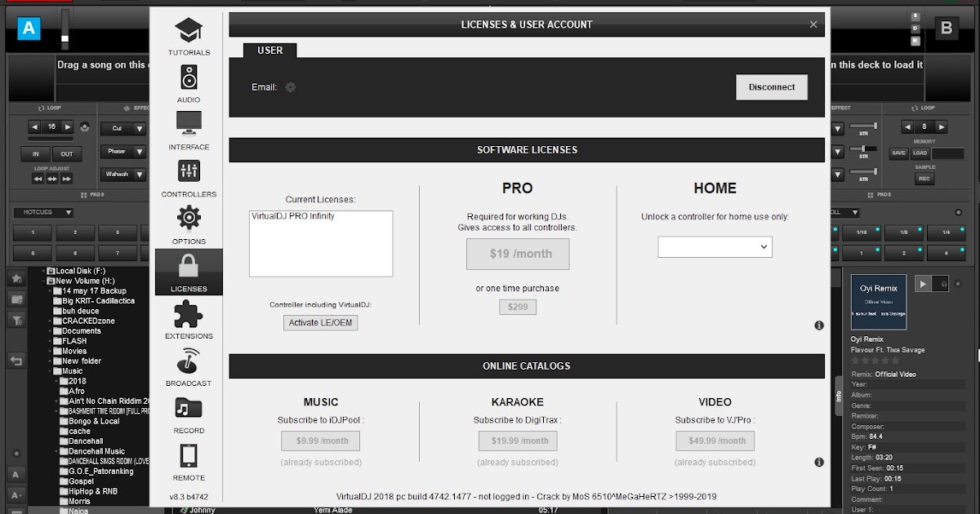Decrease loop length from 16 on deck A
The height and width of the screenshot is (514, 980).
(x=34, y=127)
